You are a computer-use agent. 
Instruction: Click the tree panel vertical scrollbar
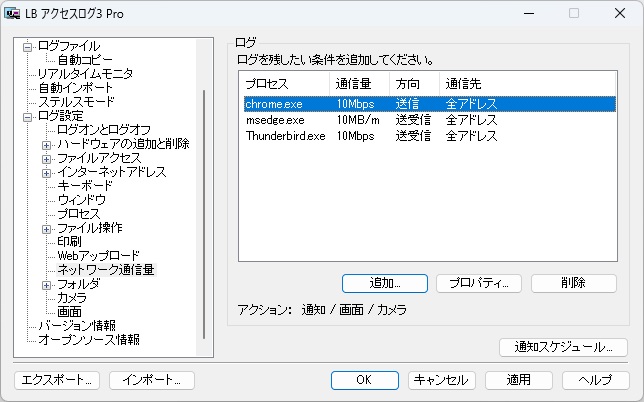204,214
